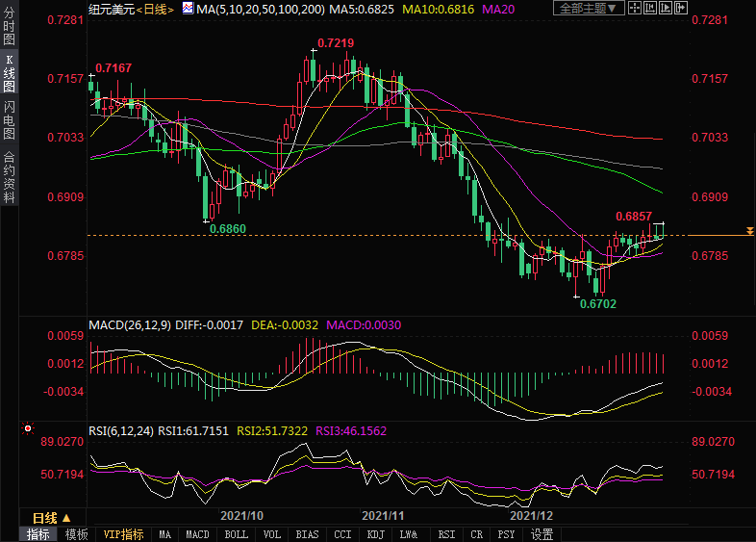
Task: Click the 0.7219 high price marker
Action: (336, 43)
